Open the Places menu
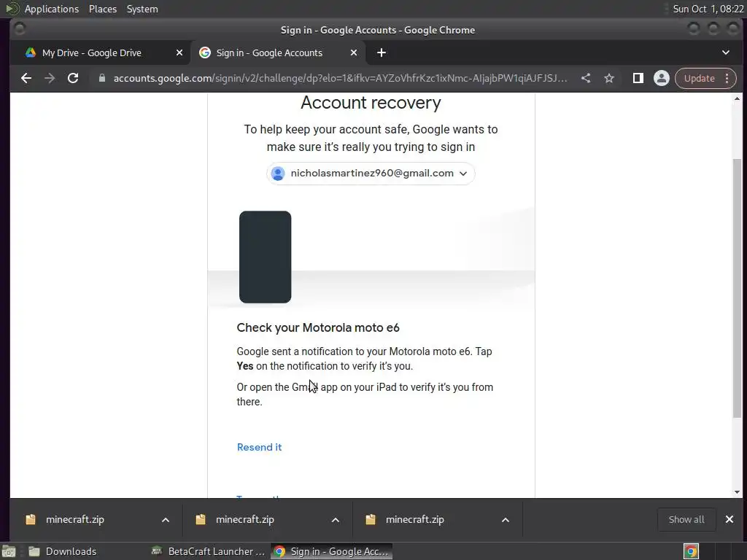 [x=103, y=9]
